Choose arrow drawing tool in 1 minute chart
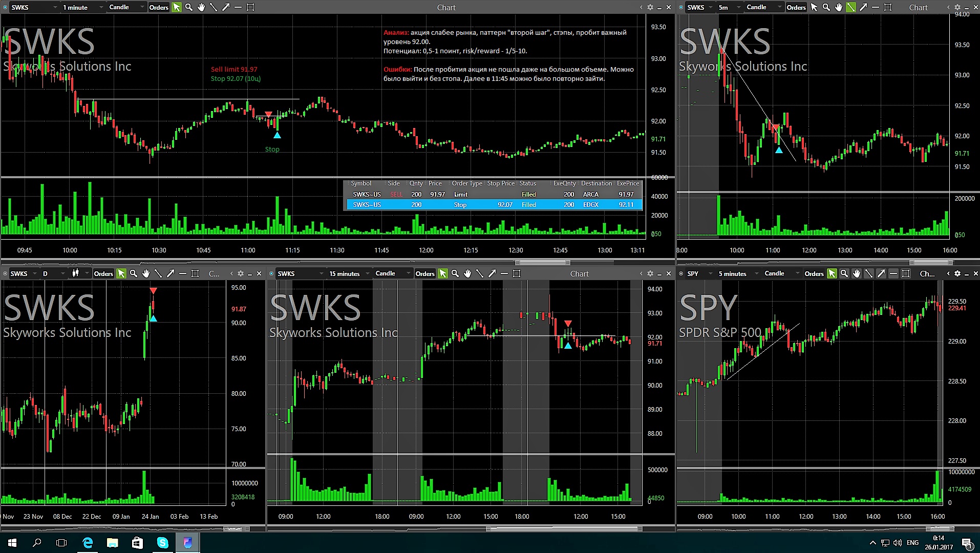980x553 pixels. [226, 7]
